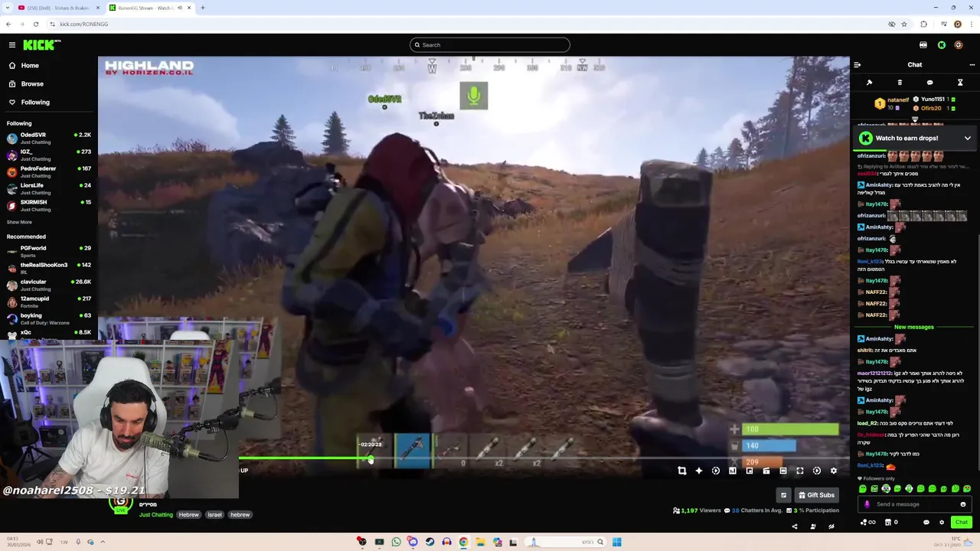Click the Israel tag under stream
Image resolution: width=980 pixels, height=551 pixels.
(214, 515)
